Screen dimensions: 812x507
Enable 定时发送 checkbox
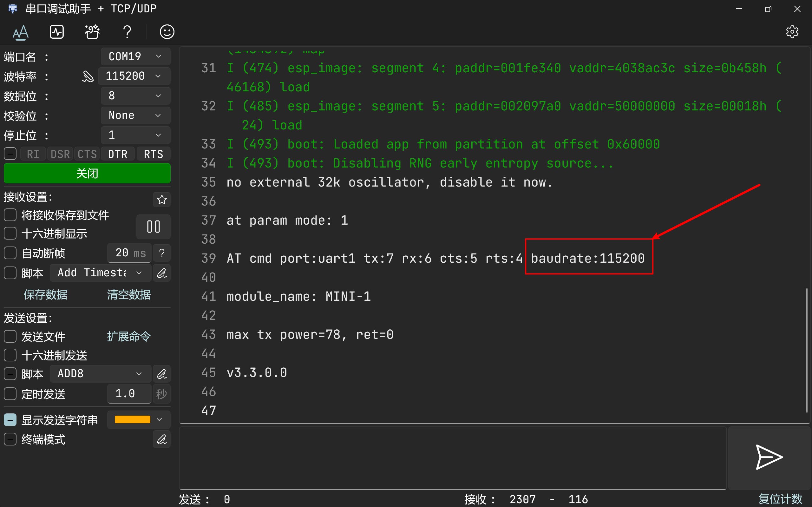[x=10, y=394]
